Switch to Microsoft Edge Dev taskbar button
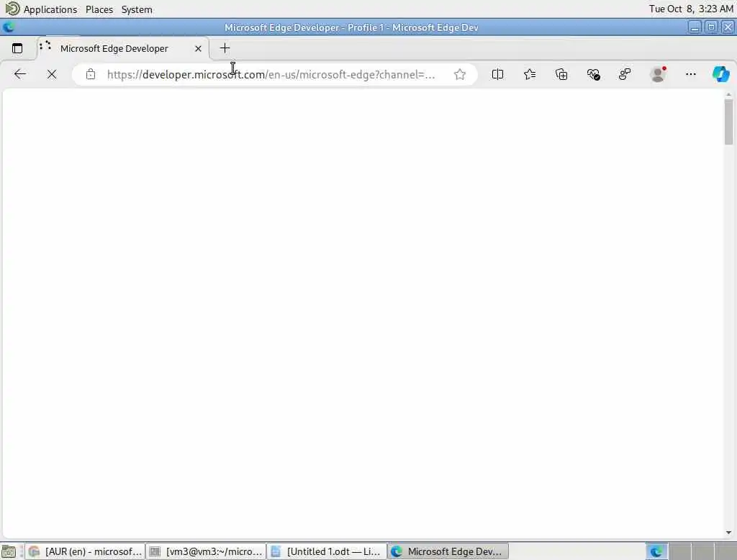737x560 pixels. click(448, 551)
